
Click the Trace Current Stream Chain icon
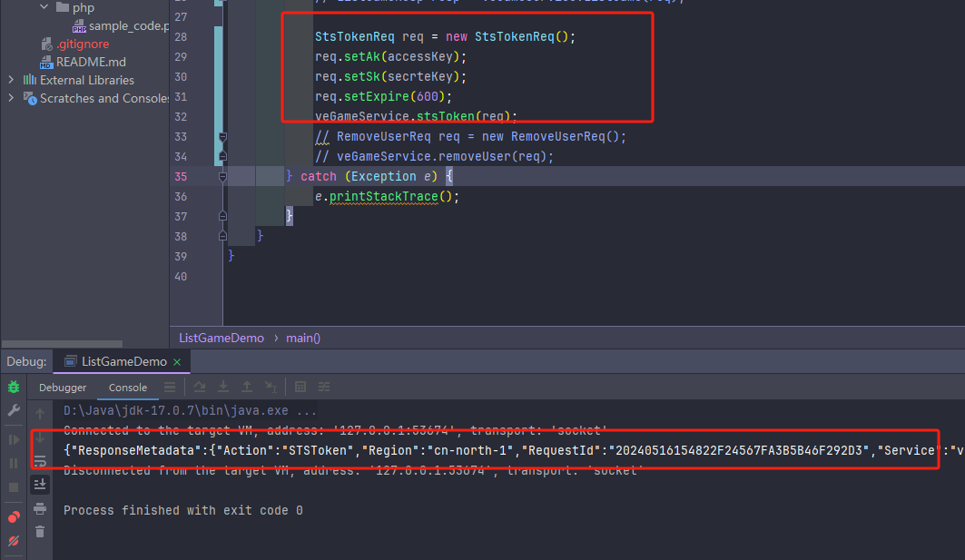click(324, 387)
